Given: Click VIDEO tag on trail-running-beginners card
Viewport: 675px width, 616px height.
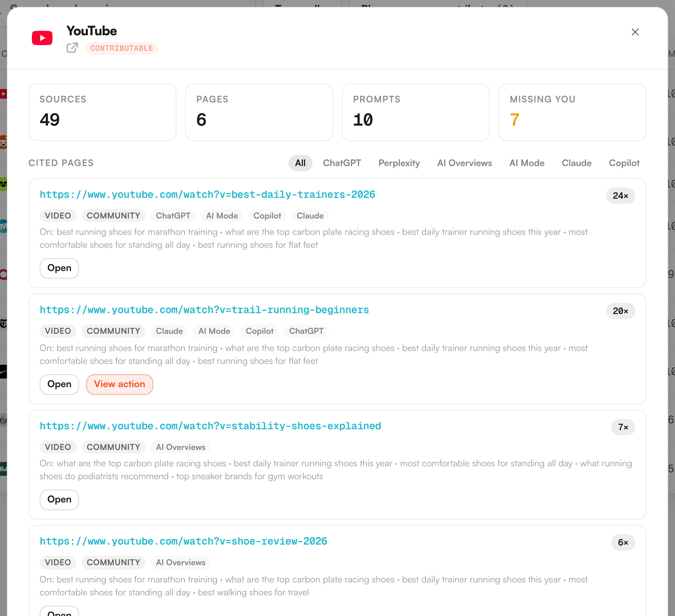Looking at the screenshot, I should [58, 331].
